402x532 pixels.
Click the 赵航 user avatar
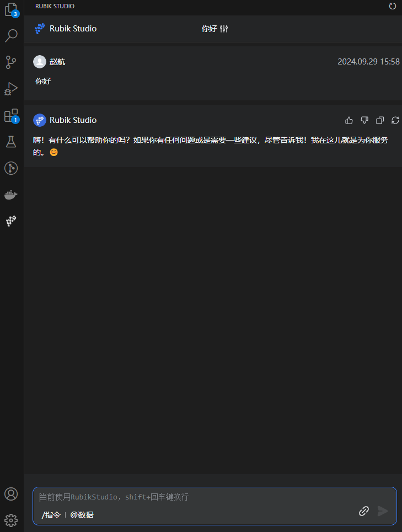tap(40, 62)
